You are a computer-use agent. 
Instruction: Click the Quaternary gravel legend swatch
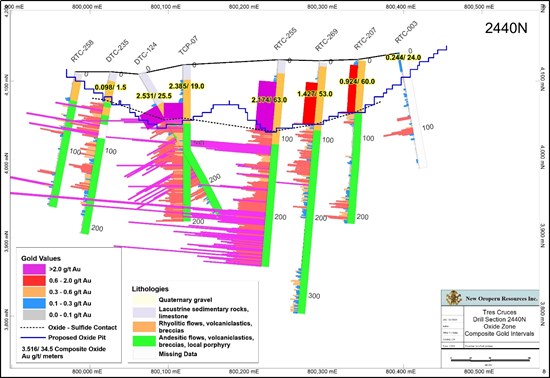pyautogui.click(x=144, y=300)
